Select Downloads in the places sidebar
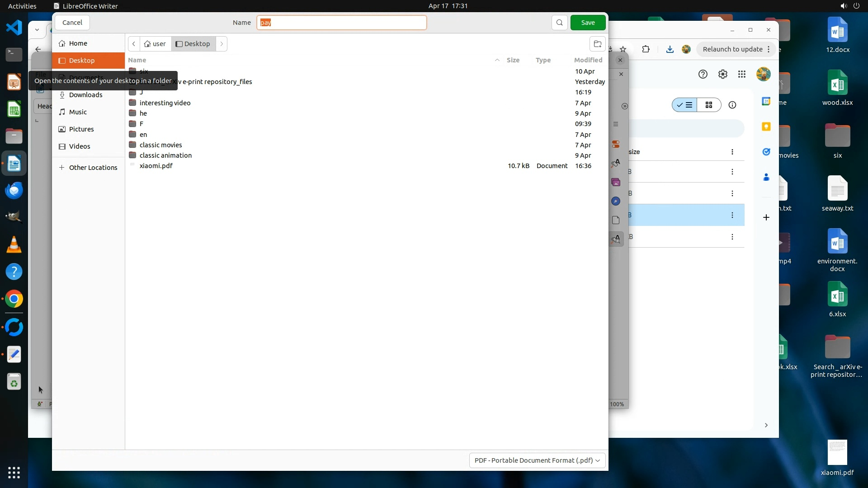Screen dimensions: 868x488 pos(85,95)
